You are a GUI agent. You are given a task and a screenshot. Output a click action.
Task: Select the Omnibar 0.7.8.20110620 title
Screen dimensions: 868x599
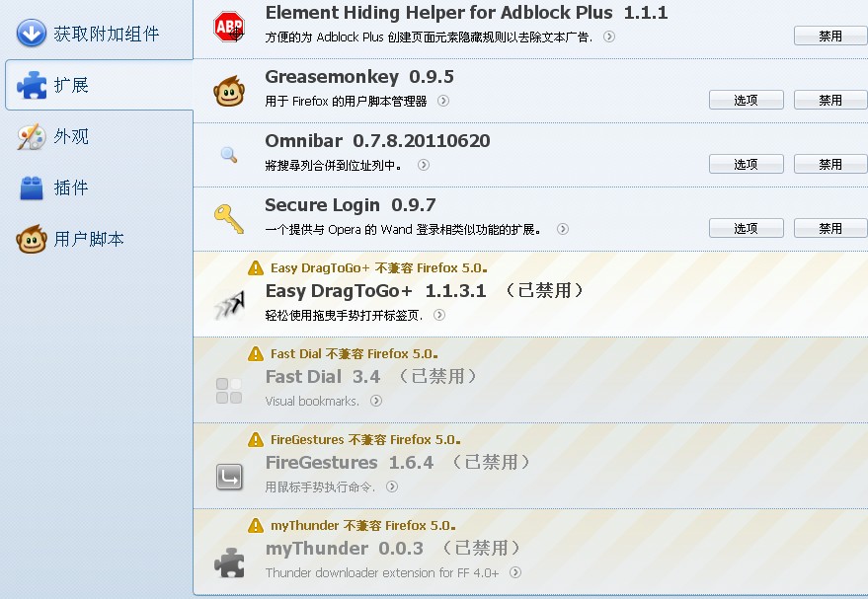point(377,141)
